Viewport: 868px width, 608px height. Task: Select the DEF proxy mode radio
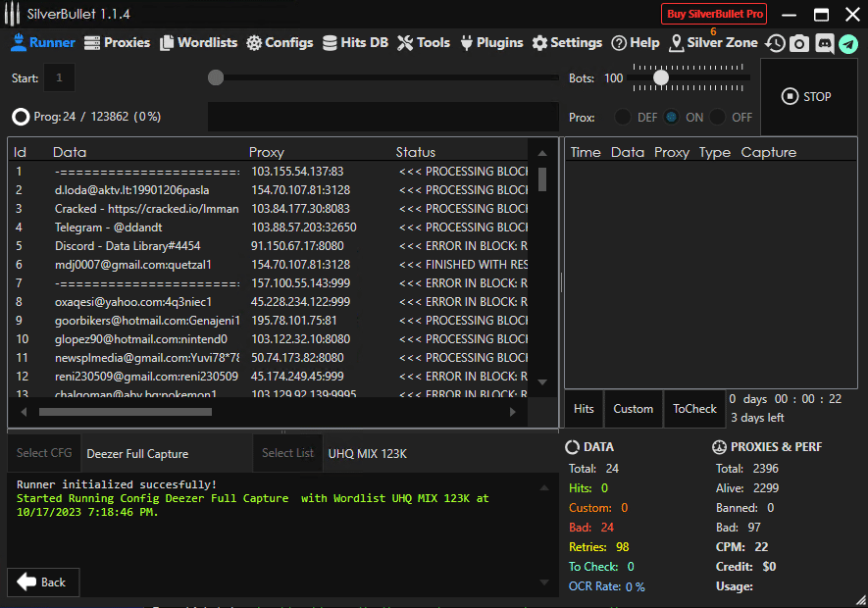click(x=623, y=118)
